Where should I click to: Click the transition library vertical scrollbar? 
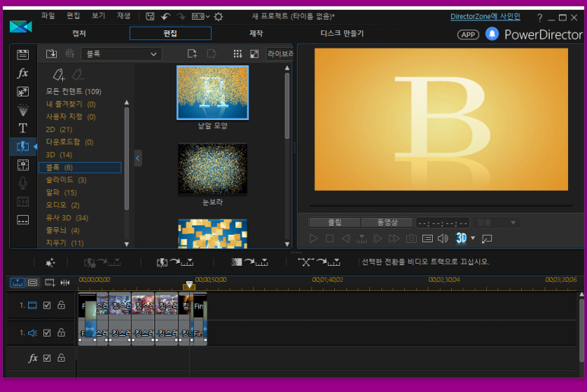tap(287, 106)
